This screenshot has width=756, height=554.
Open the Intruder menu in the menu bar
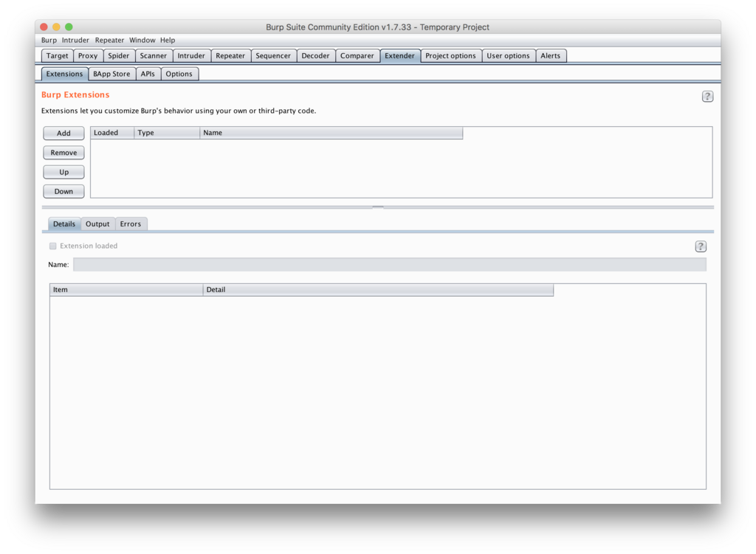pyautogui.click(x=75, y=40)
